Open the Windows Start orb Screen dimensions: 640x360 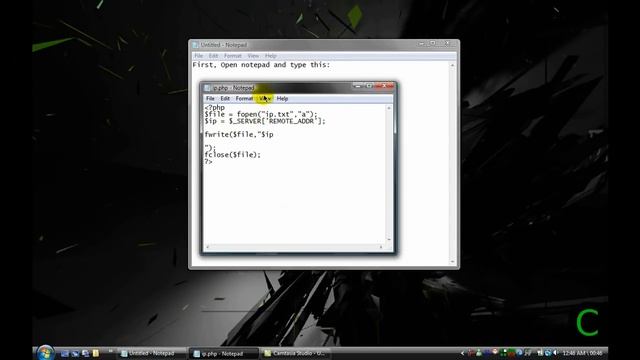click(45, 353)
